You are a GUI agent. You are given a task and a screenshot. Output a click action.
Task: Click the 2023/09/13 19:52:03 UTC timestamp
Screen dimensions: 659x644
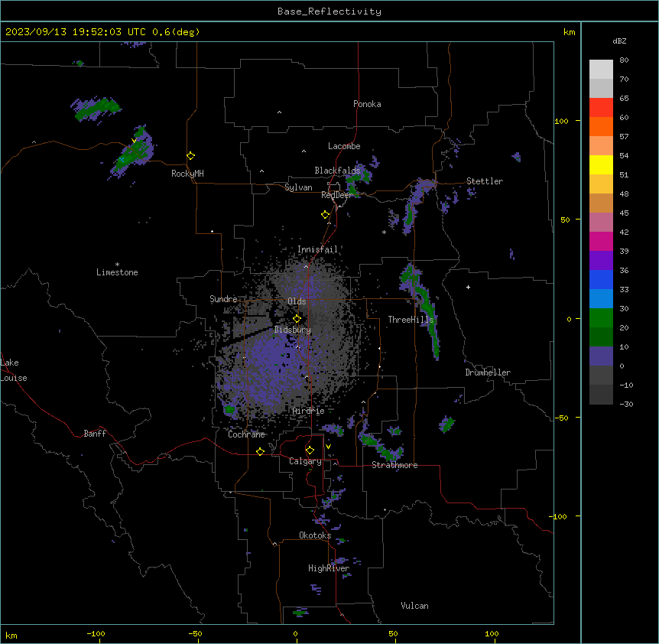point(76,32)
